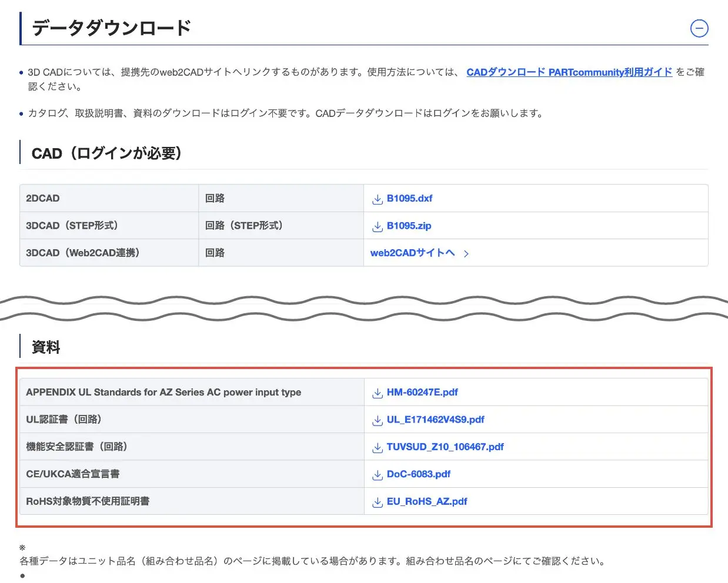Download the B1095.dxf file
Screen dimensions: 728x583
[409, 199]
